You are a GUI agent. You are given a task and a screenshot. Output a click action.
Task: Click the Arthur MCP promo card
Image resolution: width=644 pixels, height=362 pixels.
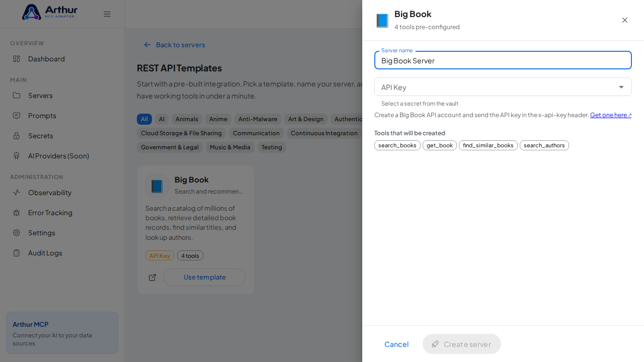click(x=62, y=333)
